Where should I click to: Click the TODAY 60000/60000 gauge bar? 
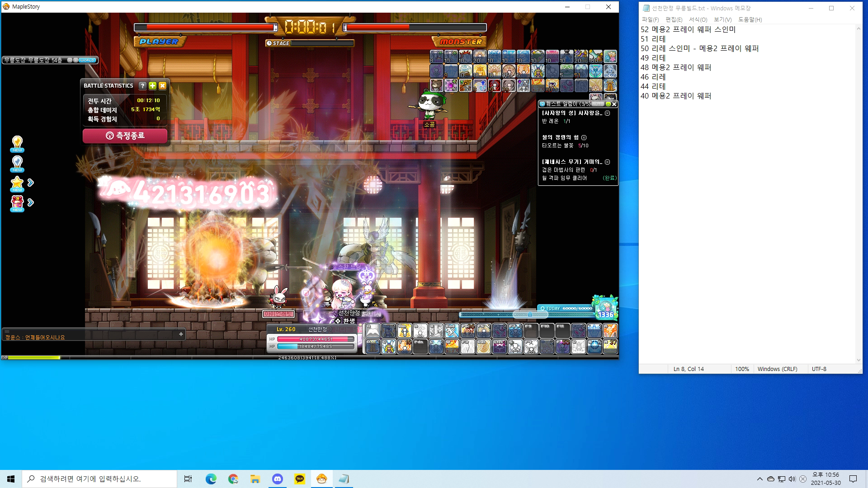pos(566,308)
